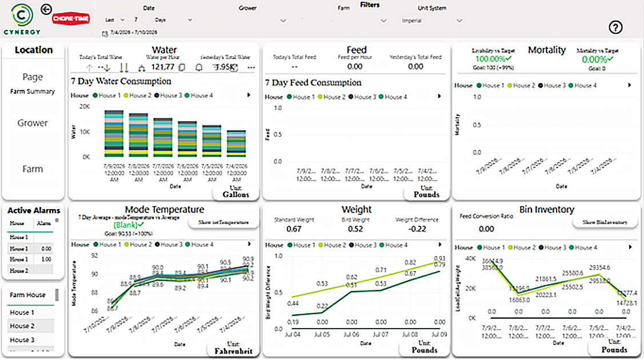Click the House column header in Active Alarms
Viewport: 644px width, 360px height.
[17, 223]
